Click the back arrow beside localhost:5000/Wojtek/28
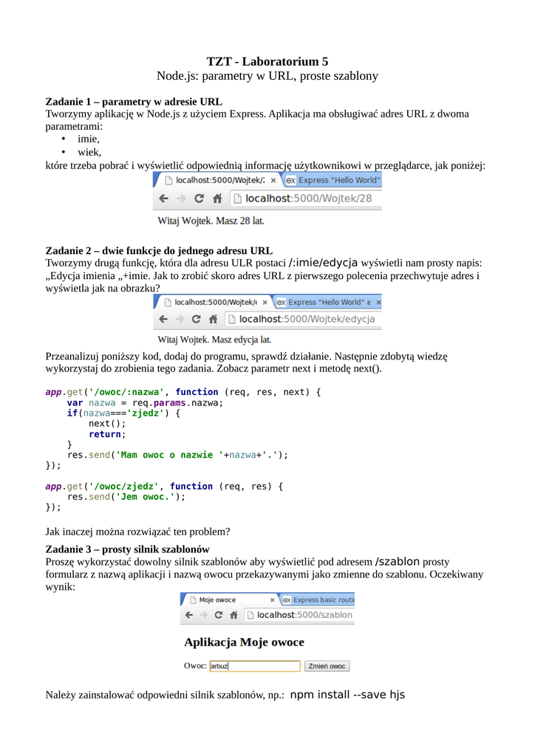The height and width of the screenshot is (756, 535). [x=163, y=199]
